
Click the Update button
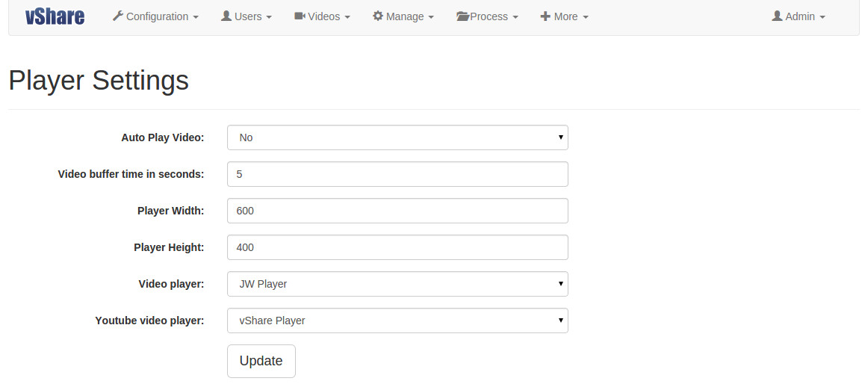point(261,361)
